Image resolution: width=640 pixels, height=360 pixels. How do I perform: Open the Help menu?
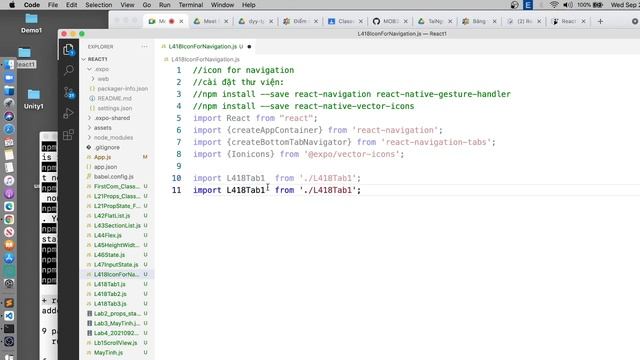(x=249, y=5)
